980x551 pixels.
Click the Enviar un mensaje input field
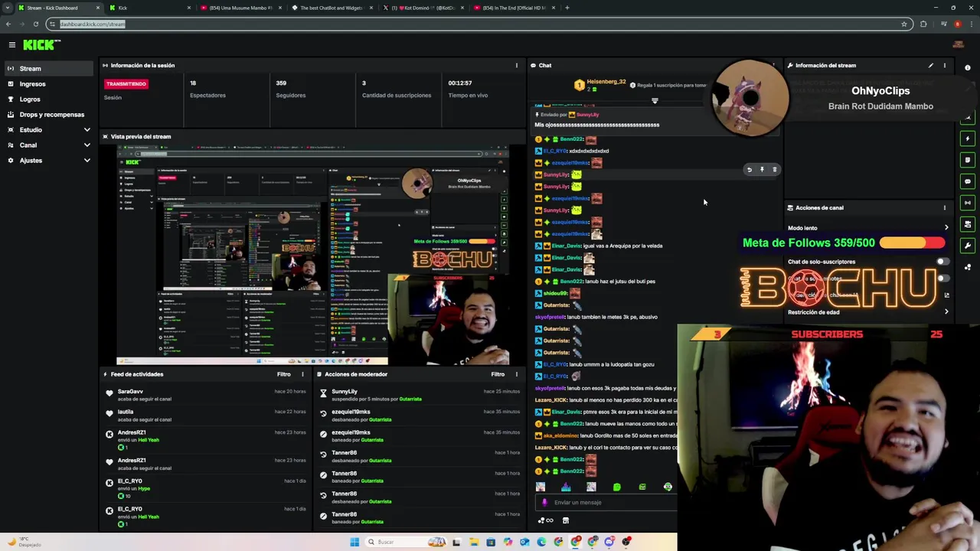pyautogui.click(x=605, y=503)
